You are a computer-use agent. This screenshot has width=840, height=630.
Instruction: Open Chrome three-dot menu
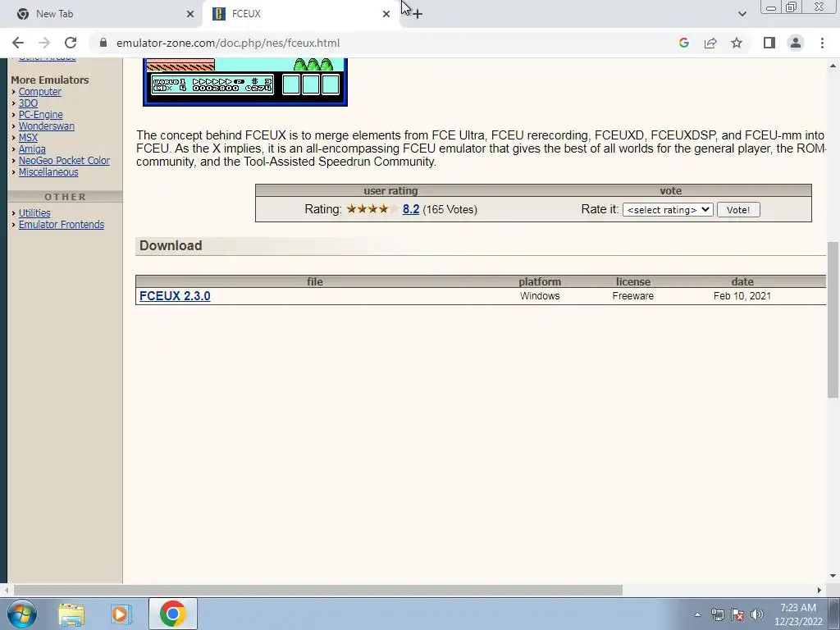point(822,43)
